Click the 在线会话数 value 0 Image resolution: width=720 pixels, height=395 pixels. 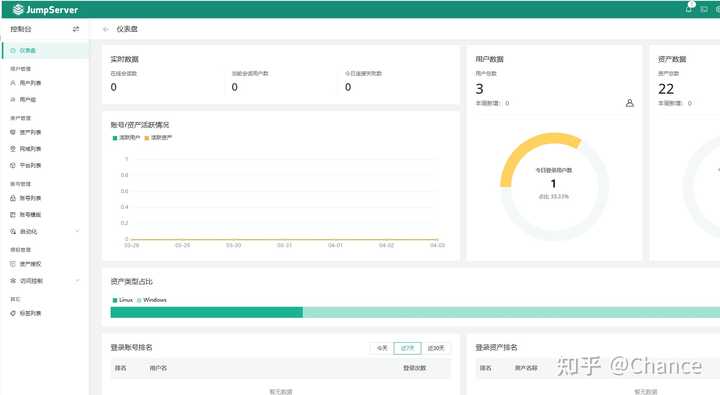[x=113, y=87]
